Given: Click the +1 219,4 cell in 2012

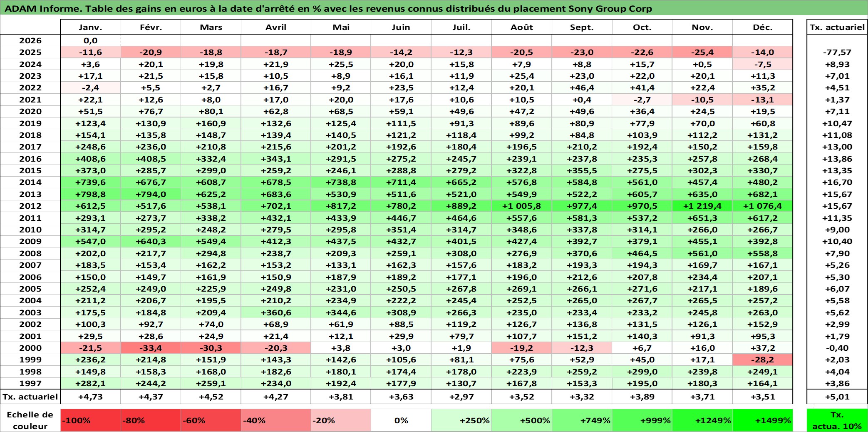Looking at the screenshot, I should coord(702,206).
